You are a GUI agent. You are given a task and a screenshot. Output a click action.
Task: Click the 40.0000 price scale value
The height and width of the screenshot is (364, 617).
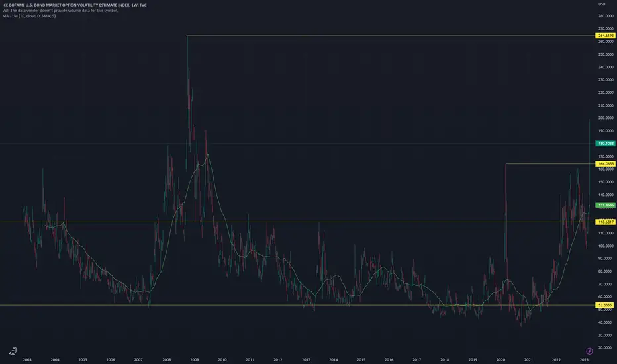[606, 322]
